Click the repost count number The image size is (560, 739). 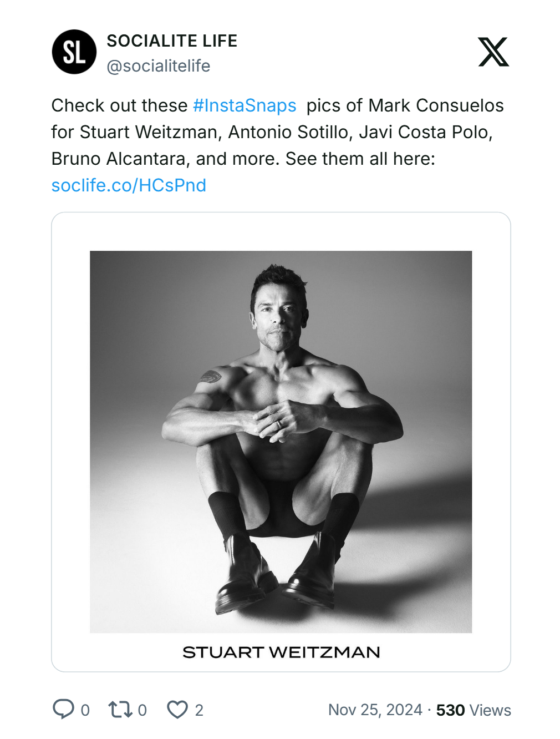click(x=142, y=710)
